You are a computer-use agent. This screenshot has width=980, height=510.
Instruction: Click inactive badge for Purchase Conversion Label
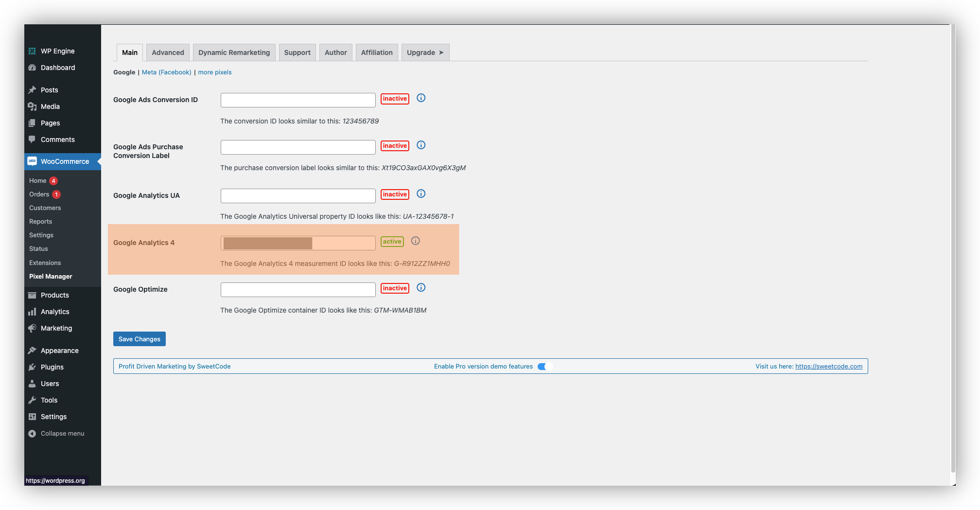coord(395,146)
